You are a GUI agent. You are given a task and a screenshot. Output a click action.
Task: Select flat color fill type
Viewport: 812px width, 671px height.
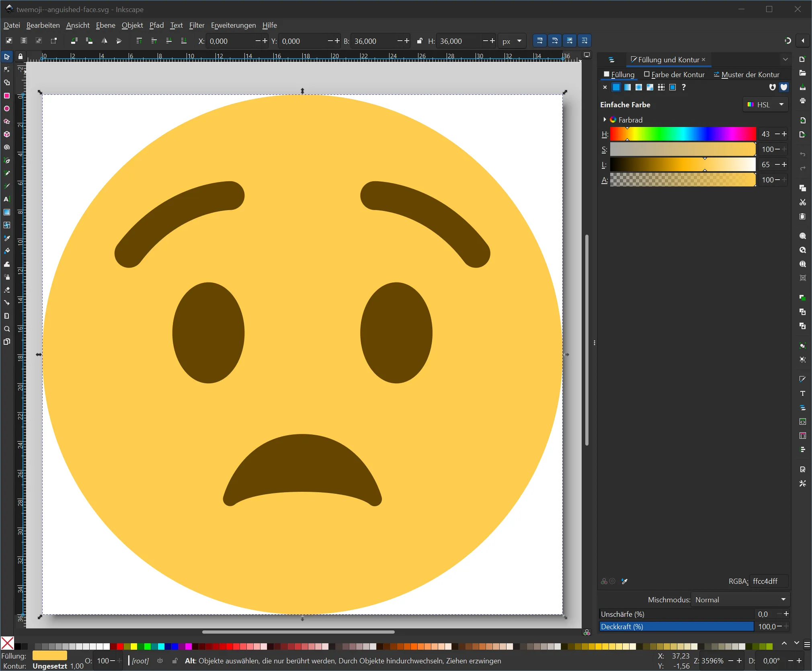(616, 87)
